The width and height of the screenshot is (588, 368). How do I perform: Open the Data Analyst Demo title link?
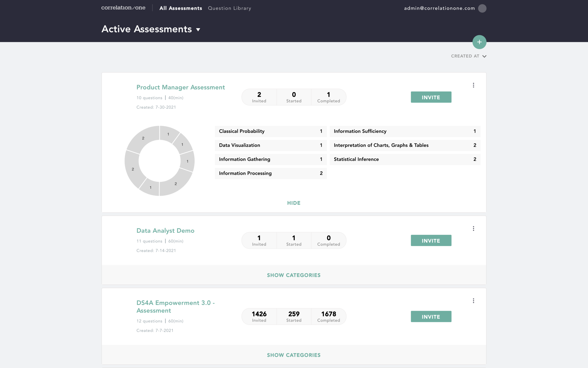165,231
